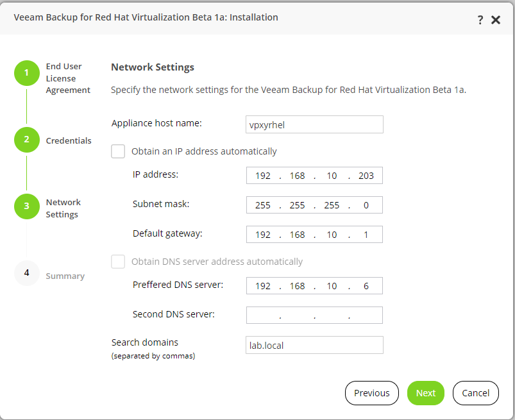
Task: Click the Appliance host name field
Action: click(314, 124)
